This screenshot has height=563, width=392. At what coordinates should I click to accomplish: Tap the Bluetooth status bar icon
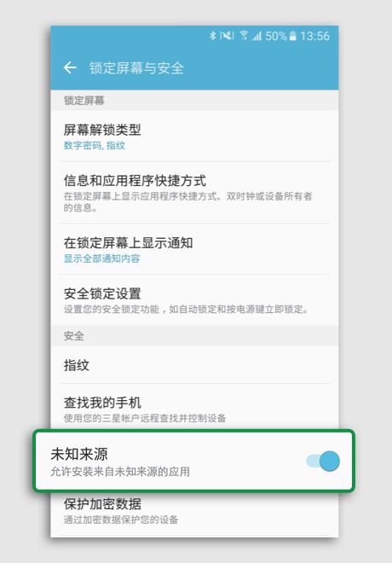[x=213, y=36]
